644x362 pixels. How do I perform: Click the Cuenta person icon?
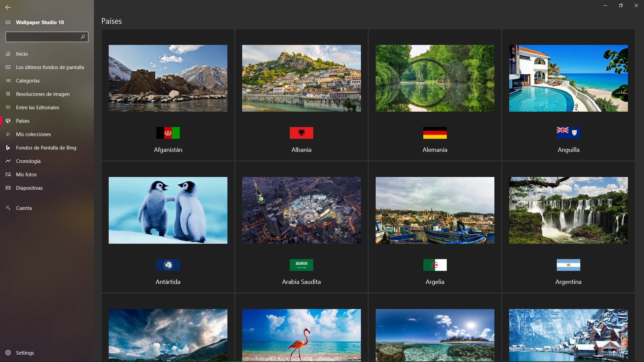[8, 208]
